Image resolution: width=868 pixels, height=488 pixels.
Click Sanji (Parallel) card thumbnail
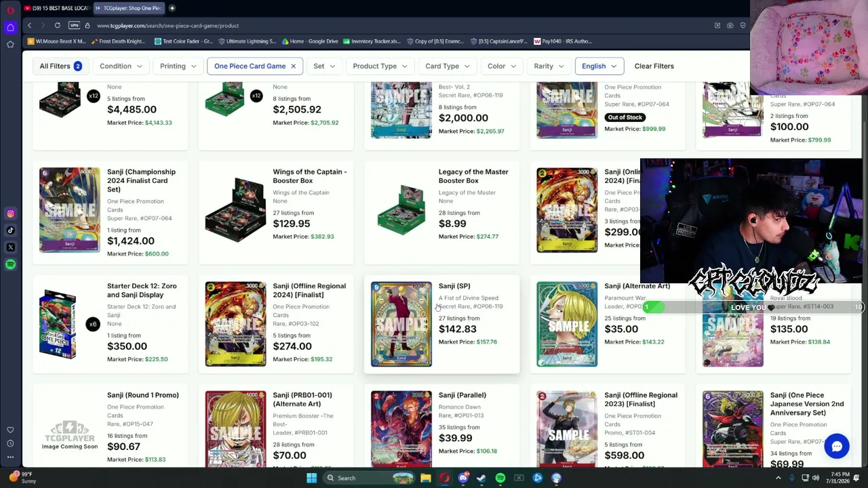click(401, 428)
